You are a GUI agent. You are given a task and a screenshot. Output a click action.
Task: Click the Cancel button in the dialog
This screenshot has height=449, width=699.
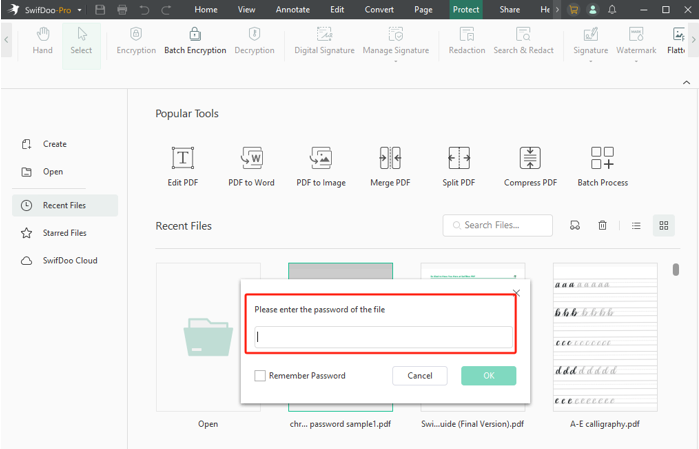point(420,375)
